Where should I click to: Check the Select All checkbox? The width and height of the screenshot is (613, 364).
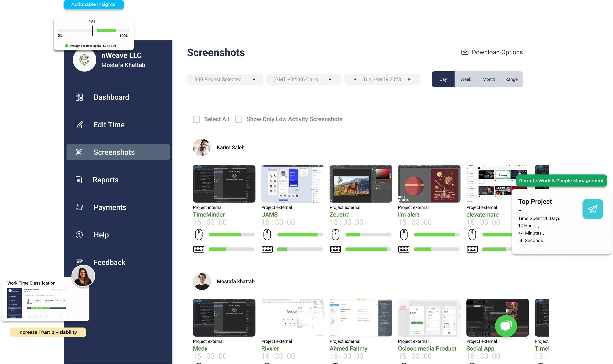point(196,119)
